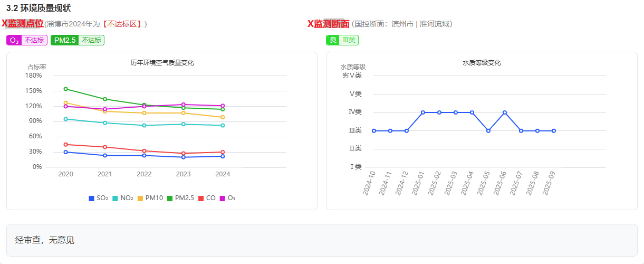This screenshot has width=644, height=264.
Task: Click the 历年环境空气质量变化 chart title
Action: pyautogui.click(x=162, y=63)
